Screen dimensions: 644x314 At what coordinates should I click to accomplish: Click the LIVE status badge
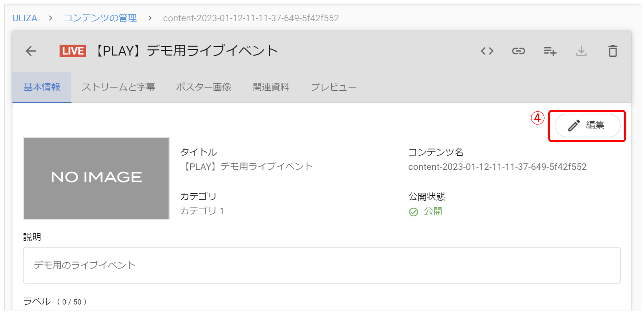73,51
